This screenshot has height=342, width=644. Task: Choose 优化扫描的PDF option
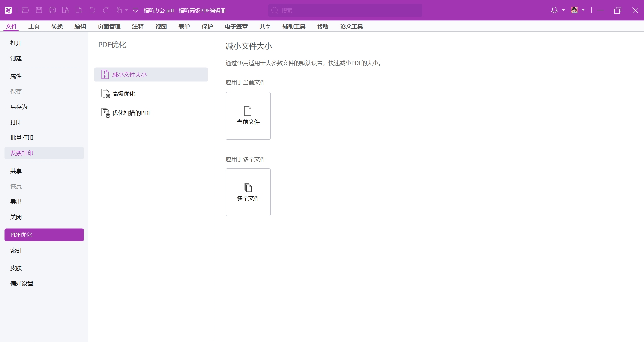[x=131, y=113]
